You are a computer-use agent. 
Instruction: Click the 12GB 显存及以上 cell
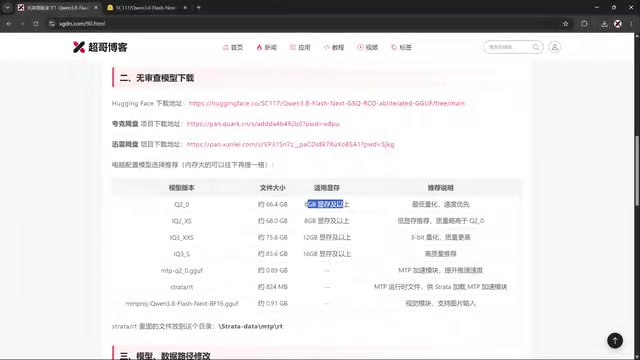[327, 237]
